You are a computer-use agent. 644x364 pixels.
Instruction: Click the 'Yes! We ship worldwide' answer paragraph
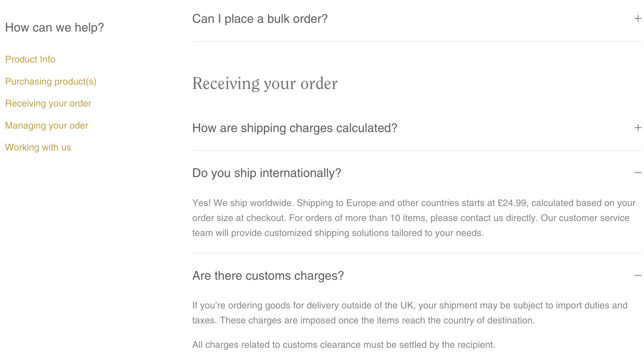click(337, 218)
